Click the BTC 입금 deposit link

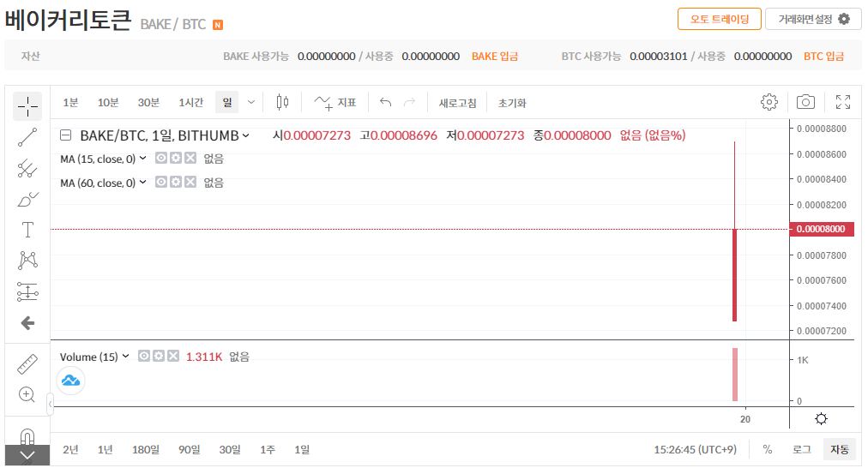[x=823, y=57]
